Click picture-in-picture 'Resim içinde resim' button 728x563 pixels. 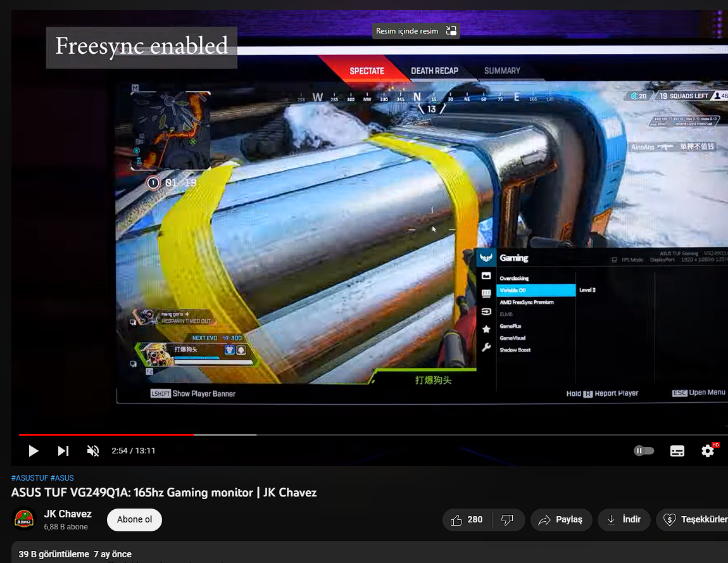pyautogui.click(x=416, y=31)
